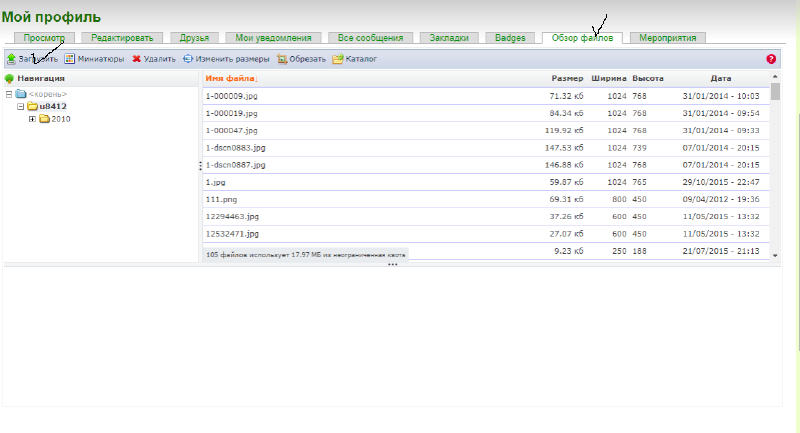Click the 71.32 кб size cell

566,96
